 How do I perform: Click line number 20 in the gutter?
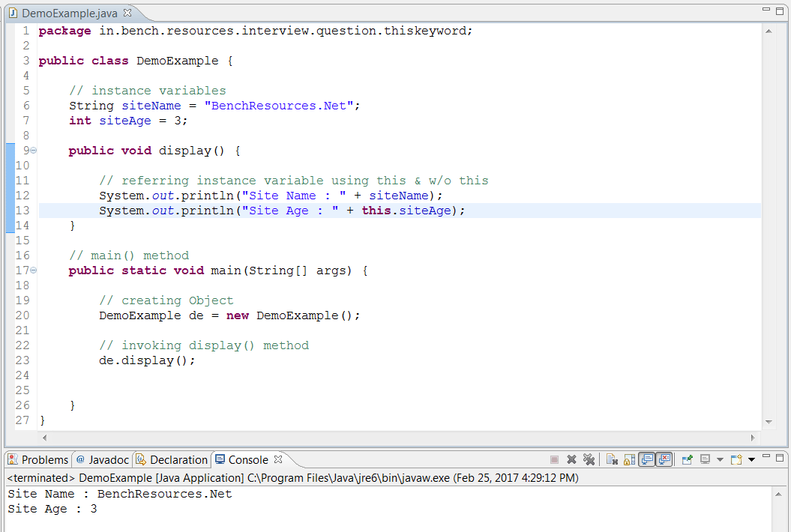click(22, 315)
